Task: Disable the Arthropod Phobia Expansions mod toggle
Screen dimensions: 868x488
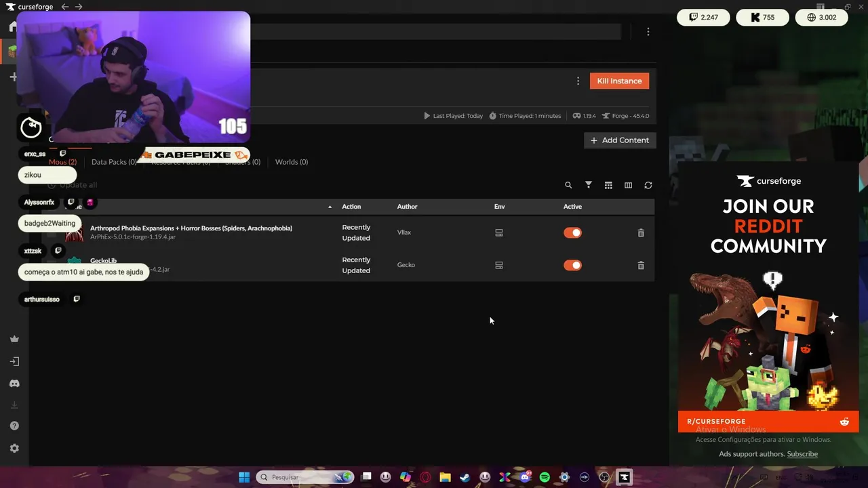Action: tap(572, 232)
